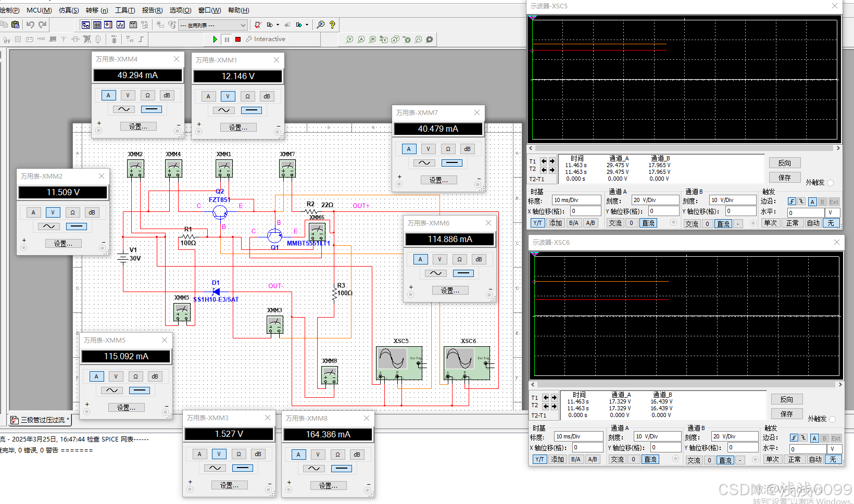Place a power probe from the probe toolbar
This screenshot has width=854, height=504.
click(372, 40)
